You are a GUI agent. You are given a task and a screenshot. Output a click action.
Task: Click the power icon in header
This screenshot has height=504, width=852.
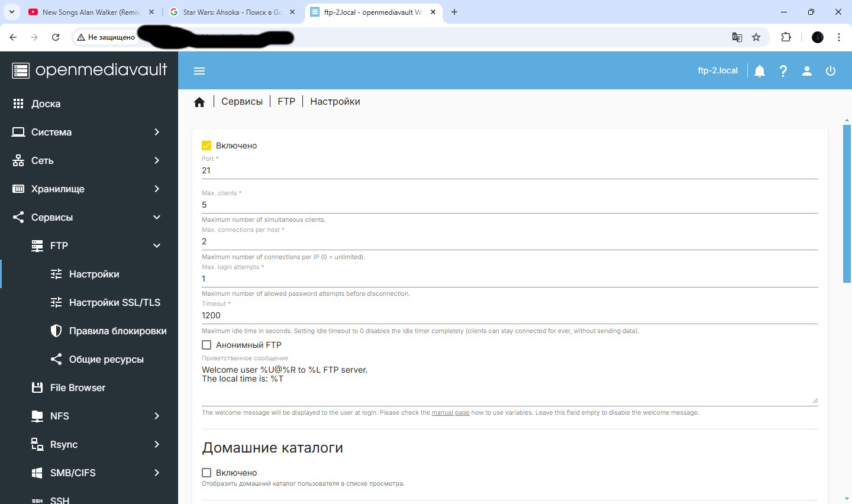831,71
